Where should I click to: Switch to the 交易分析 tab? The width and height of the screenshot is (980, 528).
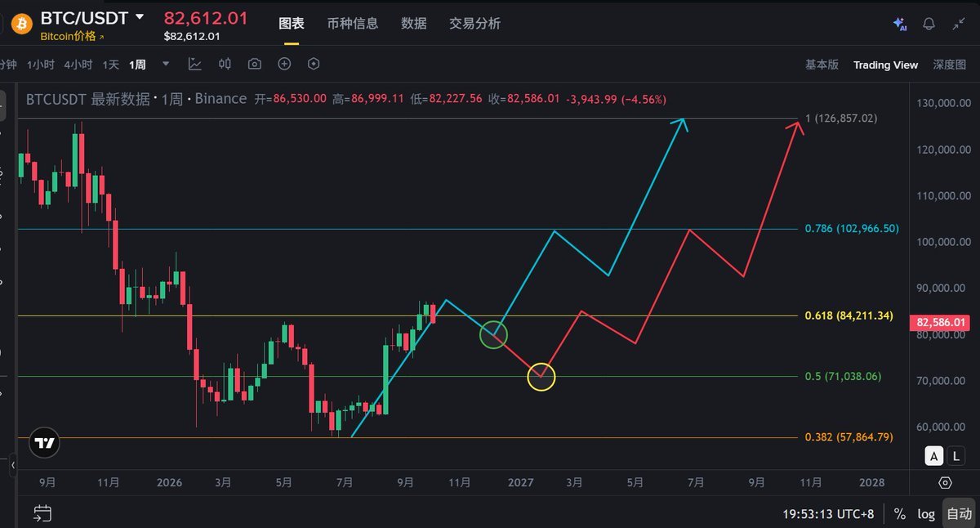[474, 24]
